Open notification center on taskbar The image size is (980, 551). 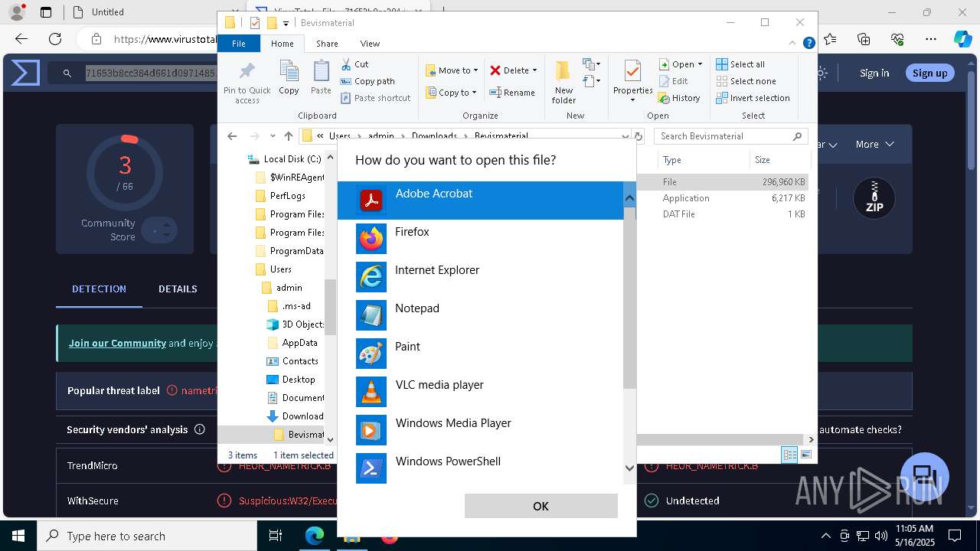coord(955,536)
